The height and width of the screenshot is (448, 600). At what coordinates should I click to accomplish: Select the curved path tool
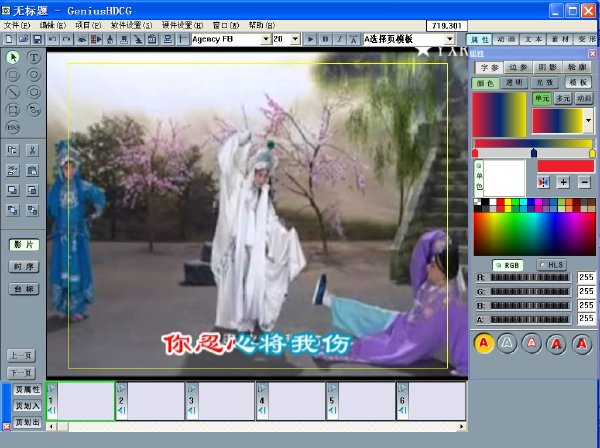(34, 110)
